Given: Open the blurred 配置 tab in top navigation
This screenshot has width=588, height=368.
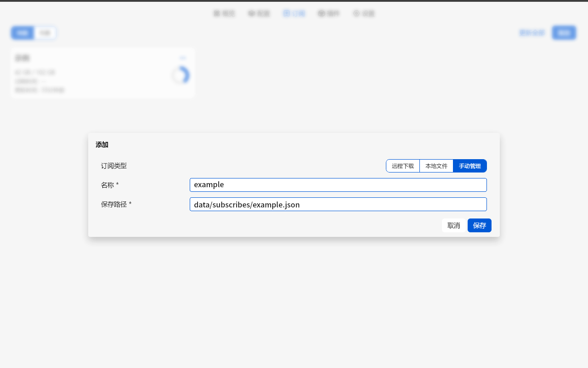Looking at the screenshot, I should [259, 13].
